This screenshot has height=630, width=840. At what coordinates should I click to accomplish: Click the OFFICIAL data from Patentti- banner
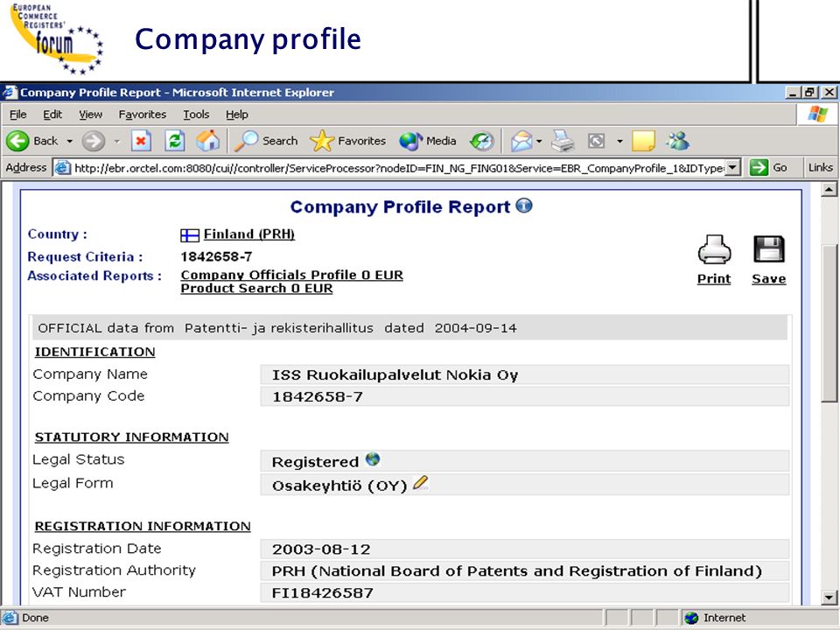point(409,328)
